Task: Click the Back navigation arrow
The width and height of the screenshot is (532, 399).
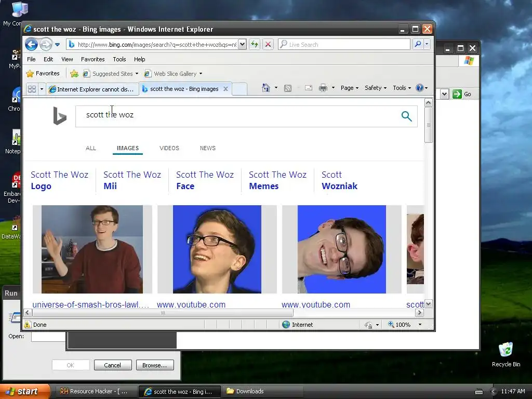Action: (32, 45)
